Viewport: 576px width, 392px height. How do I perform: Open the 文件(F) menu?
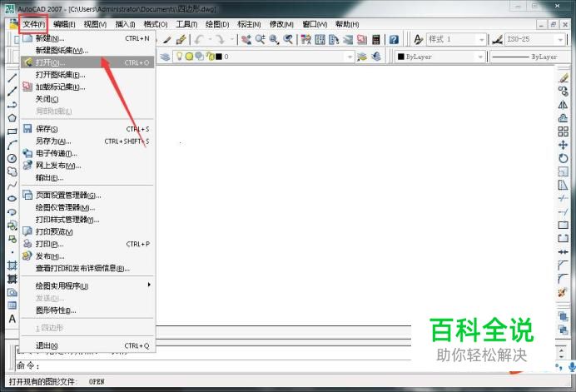point(33,24)
